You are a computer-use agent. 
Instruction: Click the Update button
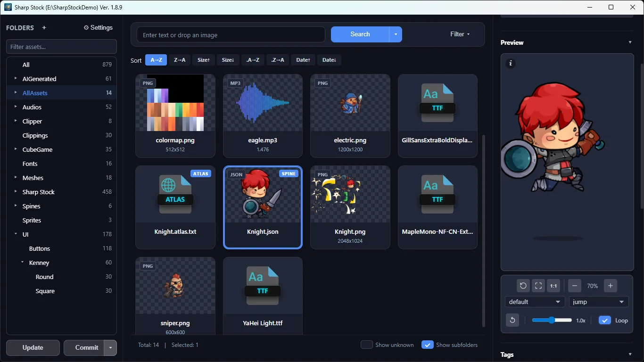[33, 348]
